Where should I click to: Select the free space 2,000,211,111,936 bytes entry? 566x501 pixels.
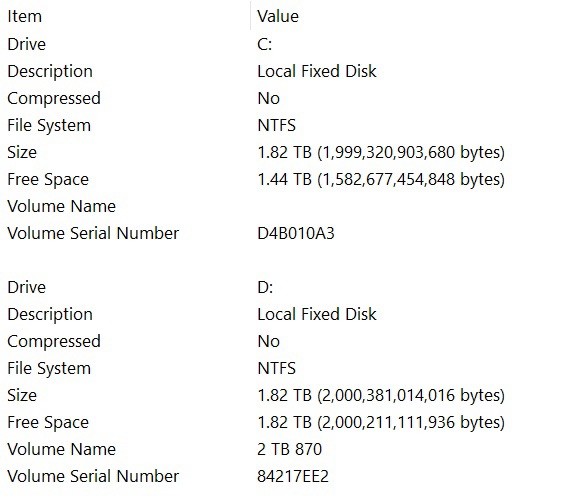381,422
